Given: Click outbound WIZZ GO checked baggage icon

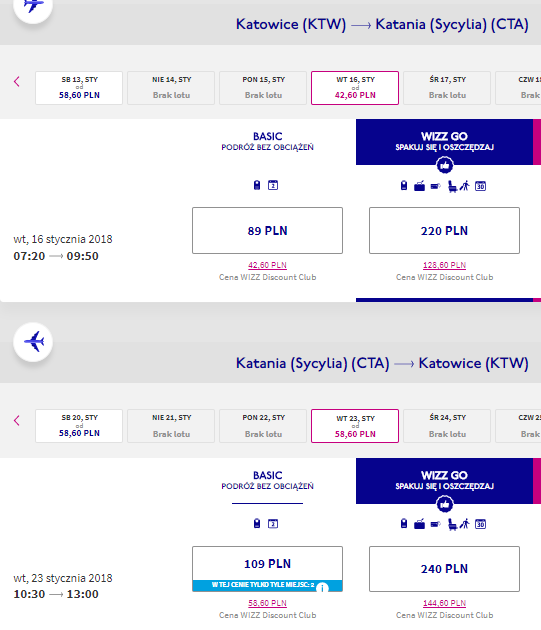Looking at the screenshot, I should coord(419,186).
